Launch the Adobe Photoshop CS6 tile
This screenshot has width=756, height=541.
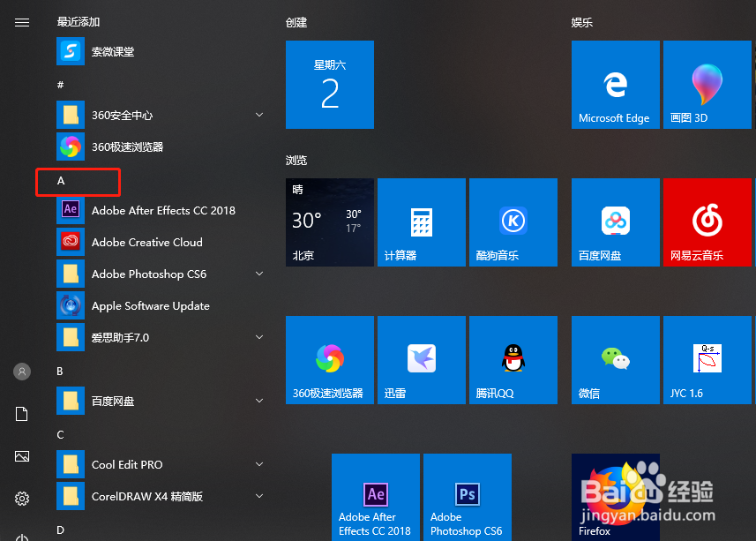[468, 497]
